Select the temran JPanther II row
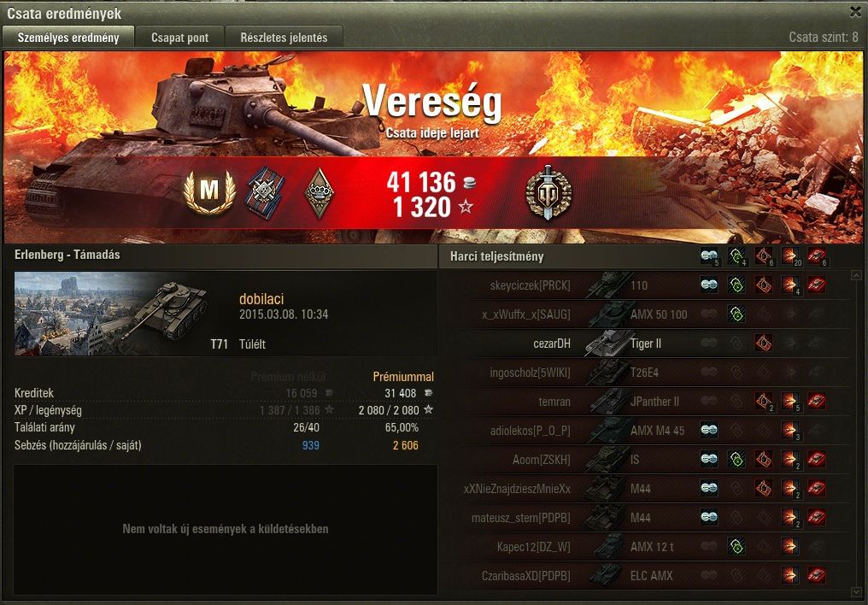This screenshot has width=868, height=605. (x=648, y=402)
